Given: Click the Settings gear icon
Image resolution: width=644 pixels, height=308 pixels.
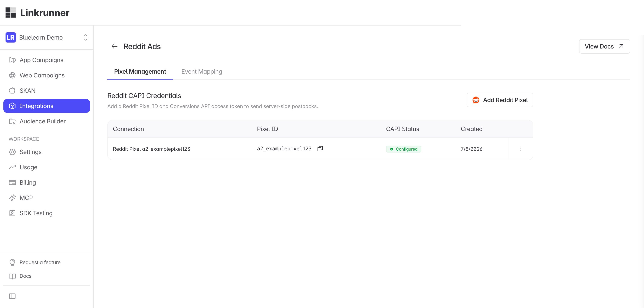Looking at the screenshot, I should 12,152.
